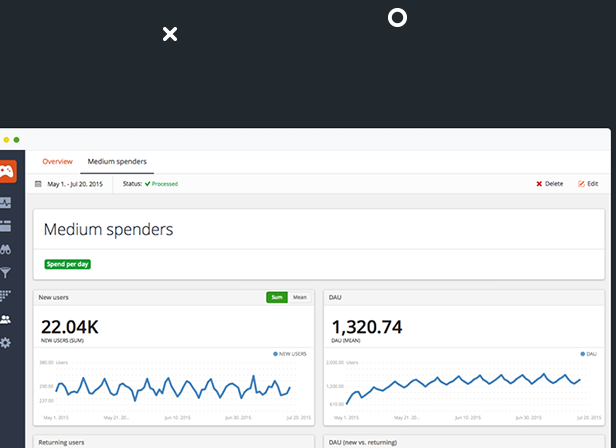
Task: Click the Processed status text
Action: 165,184
